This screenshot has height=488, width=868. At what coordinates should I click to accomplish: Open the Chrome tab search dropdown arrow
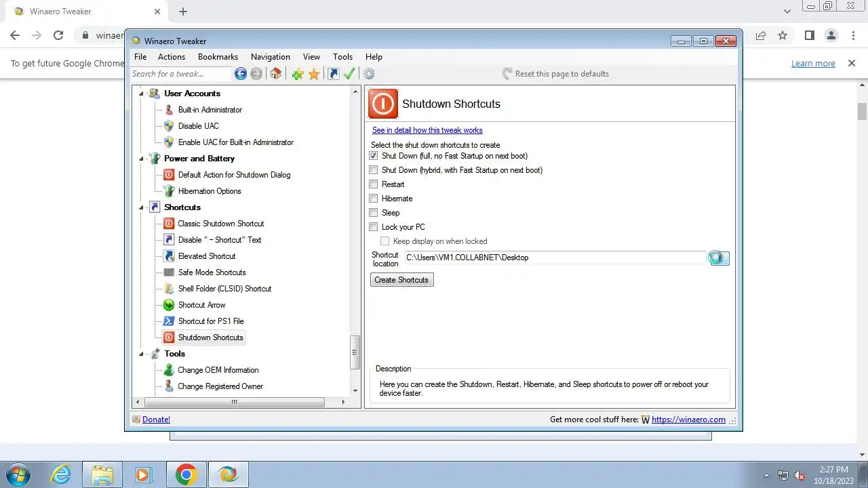pyautogui.click(x=787, y=12)
